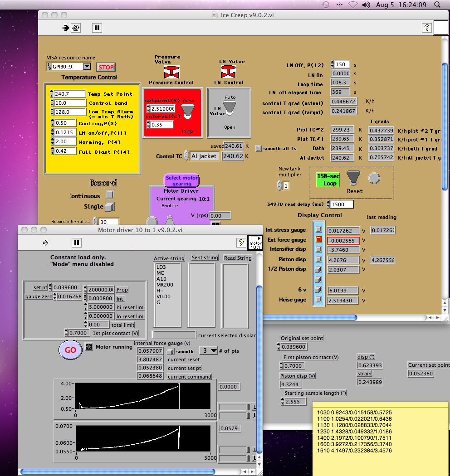The image size is (450, 476).
Task: Click run continuously icon in Ice Creep toolbar
Action: click(76, 28)
